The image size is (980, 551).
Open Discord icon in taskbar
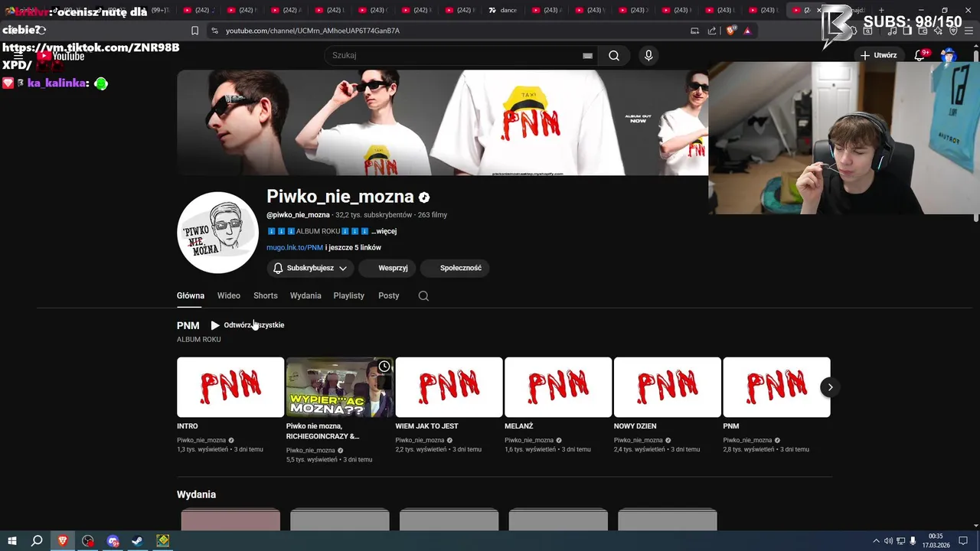(x=113, y=541)
